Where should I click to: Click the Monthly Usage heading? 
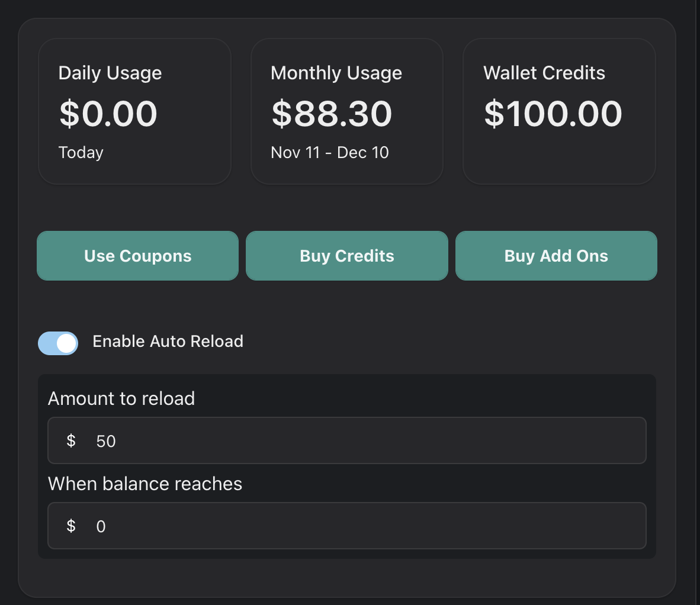coord(336,73)
